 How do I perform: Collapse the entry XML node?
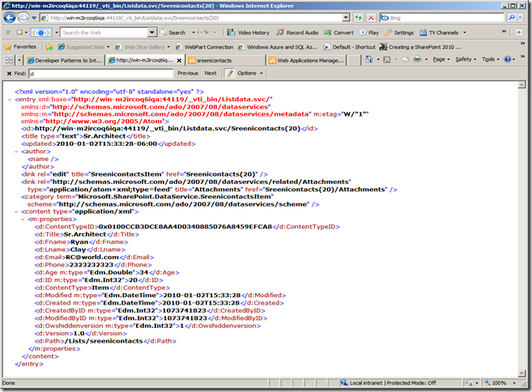pos(10,100)
